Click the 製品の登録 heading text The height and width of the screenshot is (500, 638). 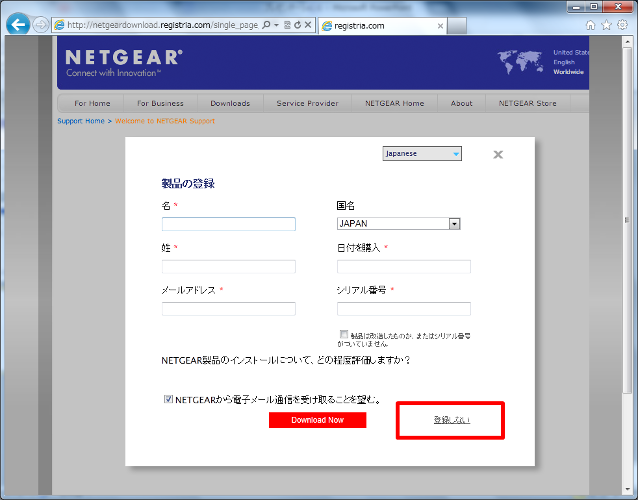[x=188, y=183]
